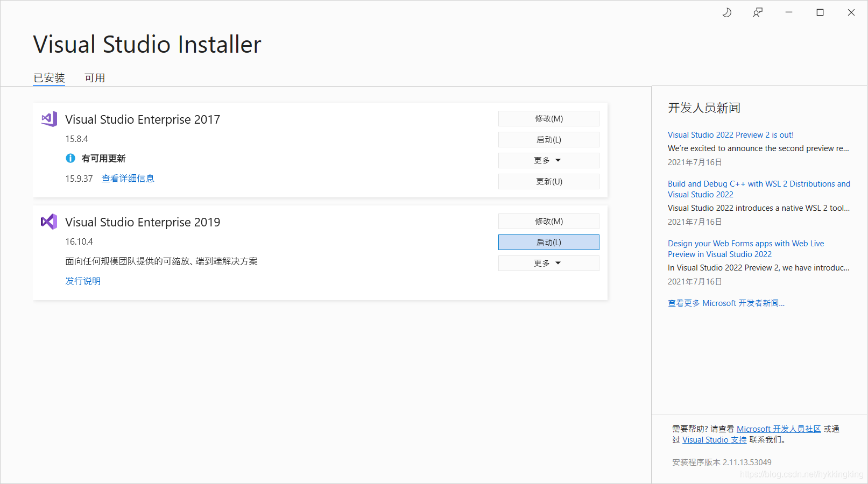Click 'In Visual Studio 2022 Preview 2' news summary

click(x=759, y=268)
